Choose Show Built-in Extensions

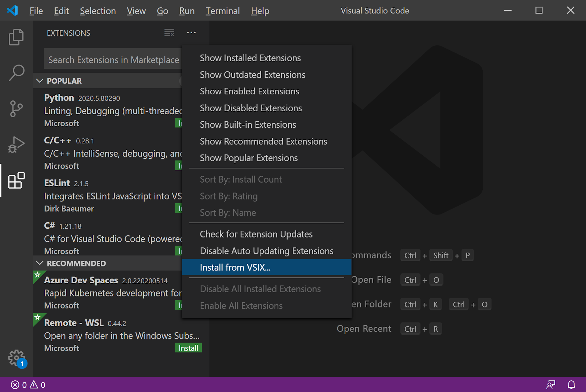point(267,125)
